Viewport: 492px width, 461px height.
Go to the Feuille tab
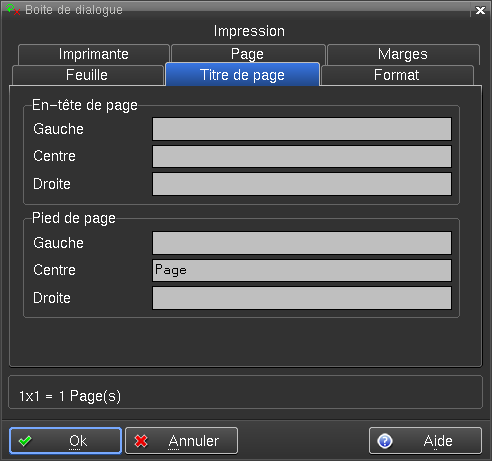(87, 75)
